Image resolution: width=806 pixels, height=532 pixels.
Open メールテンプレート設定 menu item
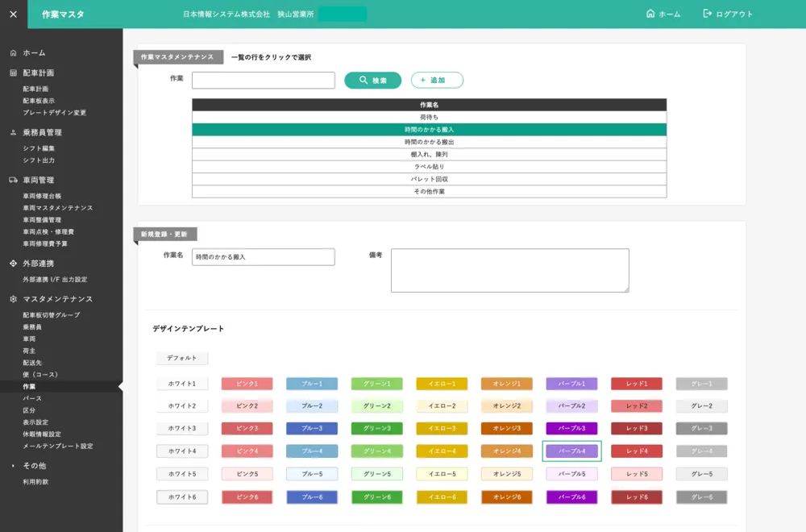pyautogui.click(x=57, y=446)
